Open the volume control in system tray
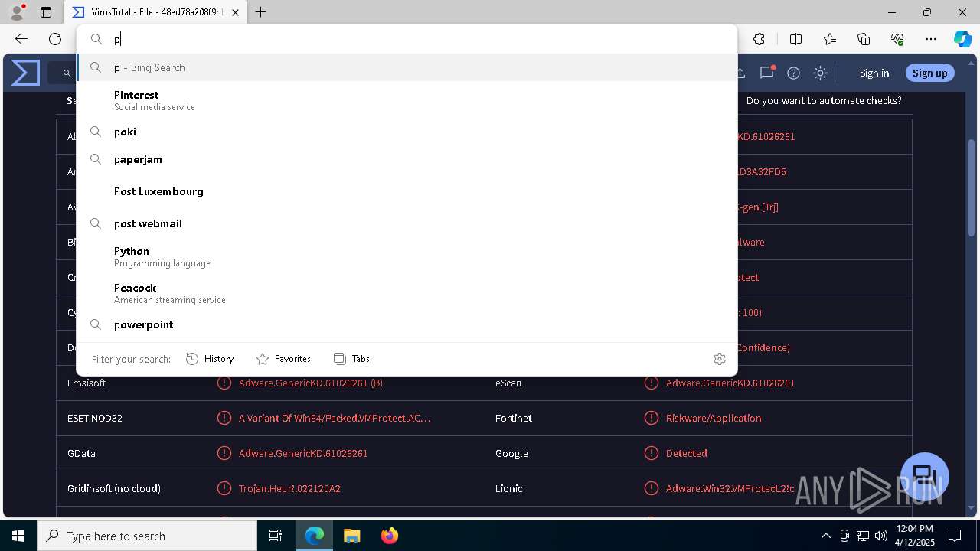The image size is (980, 551). point(880,536)
